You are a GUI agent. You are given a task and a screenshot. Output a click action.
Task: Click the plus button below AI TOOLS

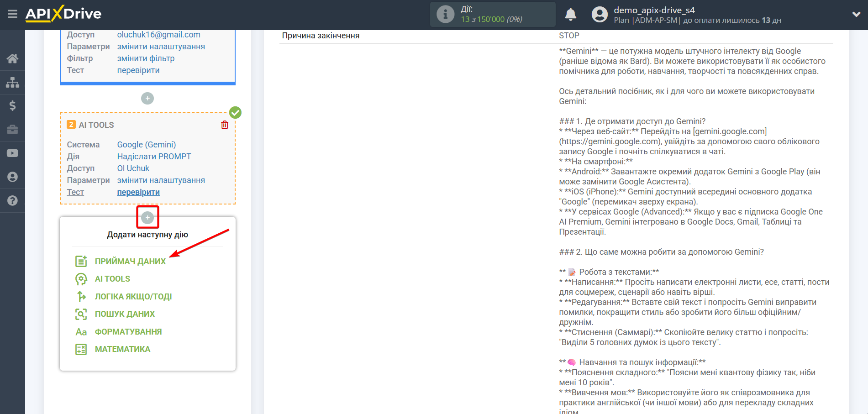click(147, 218)
